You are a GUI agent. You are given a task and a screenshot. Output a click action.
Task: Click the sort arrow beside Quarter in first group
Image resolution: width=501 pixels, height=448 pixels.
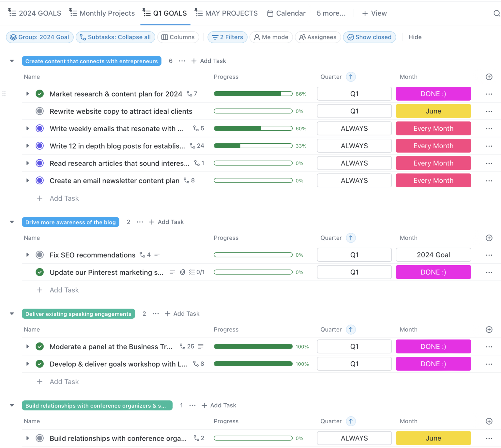click(x=351, y=77)
